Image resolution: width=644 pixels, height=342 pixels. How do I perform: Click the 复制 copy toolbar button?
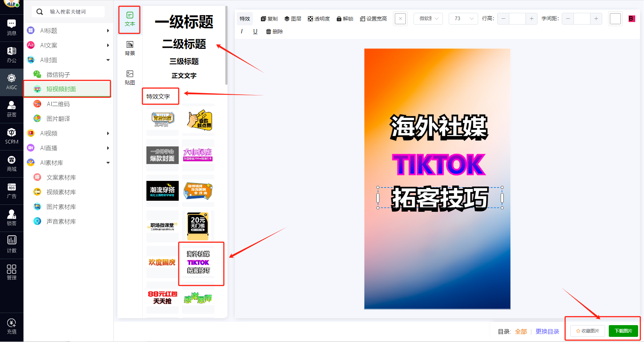pyautogui.click(x=269, y=19)
